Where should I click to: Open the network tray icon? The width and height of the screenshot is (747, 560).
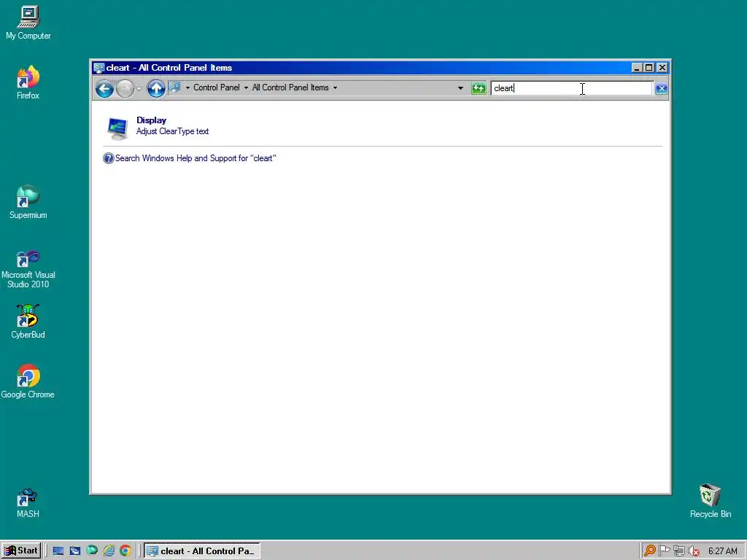click(679, 551)
